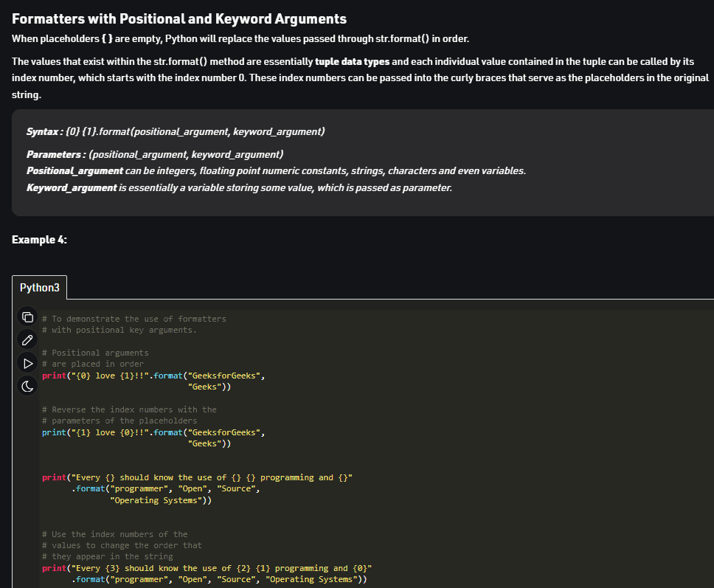This screenshot has width=714, height=588.
Task: Open the code editor with the pencil icon
Action: click(27, 340)
